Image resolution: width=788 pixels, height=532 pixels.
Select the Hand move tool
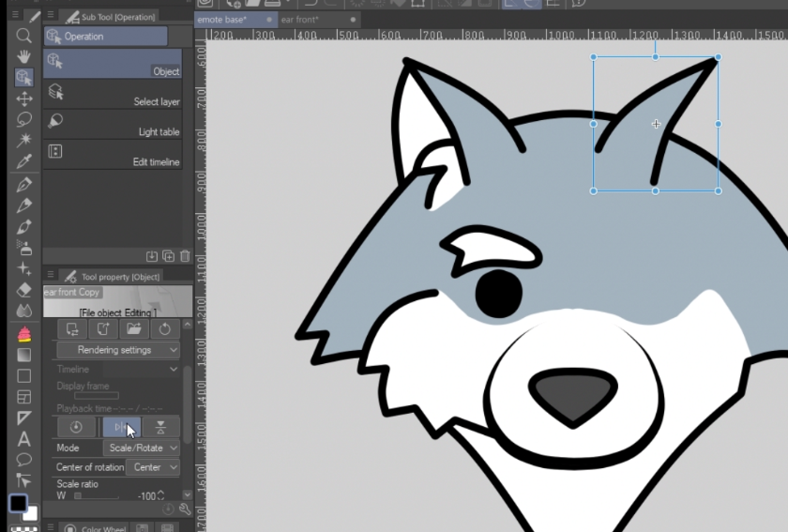[24, 56]
